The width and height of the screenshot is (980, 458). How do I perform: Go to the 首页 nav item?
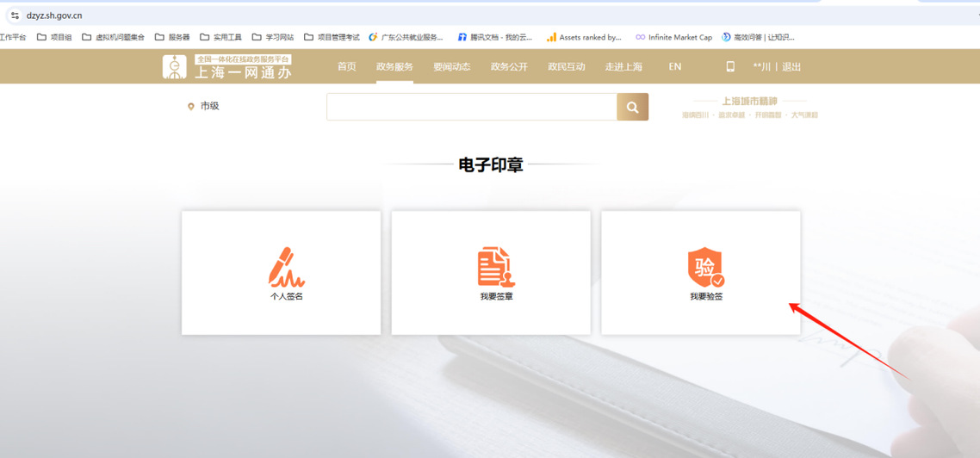point(346,66)
